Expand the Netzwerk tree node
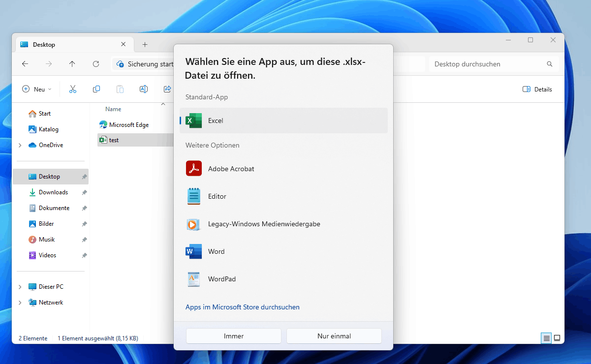 tap(20, 303)
